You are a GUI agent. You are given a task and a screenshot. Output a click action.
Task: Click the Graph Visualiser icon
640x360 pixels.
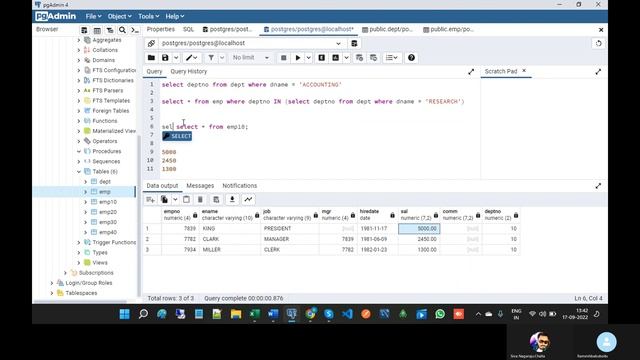pos(248,199)
